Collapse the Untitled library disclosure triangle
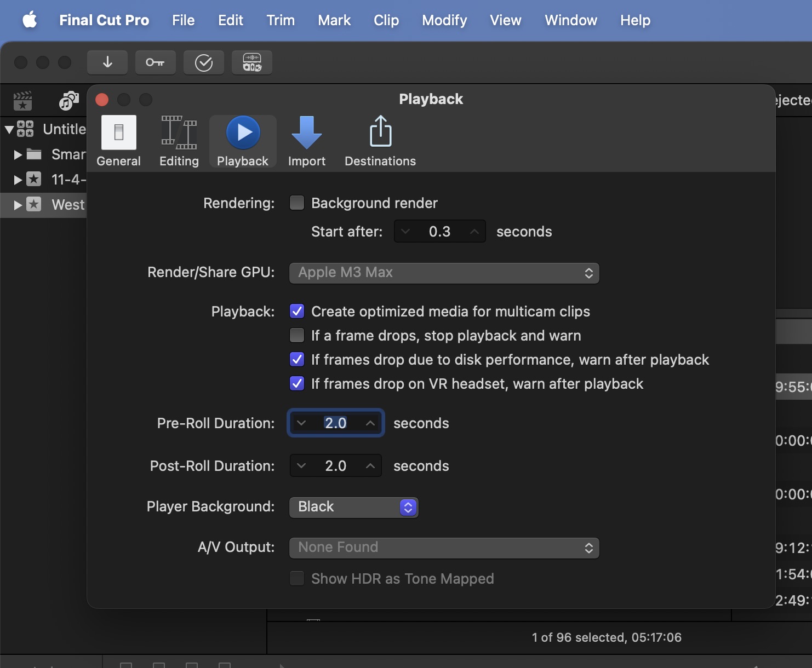Screen dimensions: 812x668 coord(9,130)
